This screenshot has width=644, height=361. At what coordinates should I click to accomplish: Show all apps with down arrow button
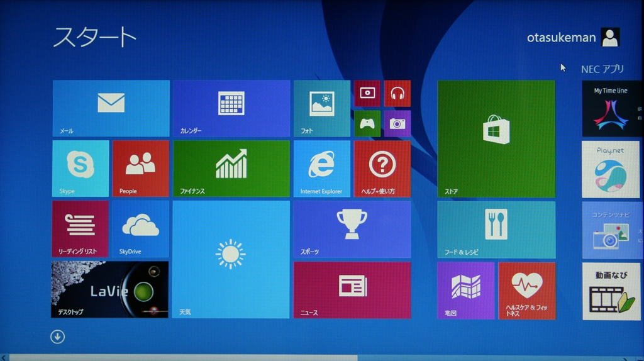point(57,336)
